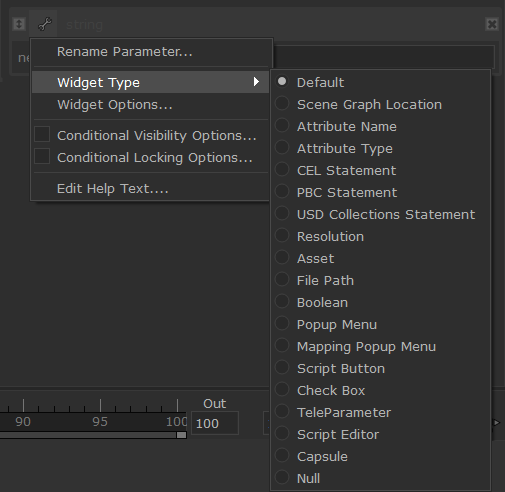The image size is (505, 492).
Task: Pick Mapping Popup Menu widget type
Action: click(381, 346)
